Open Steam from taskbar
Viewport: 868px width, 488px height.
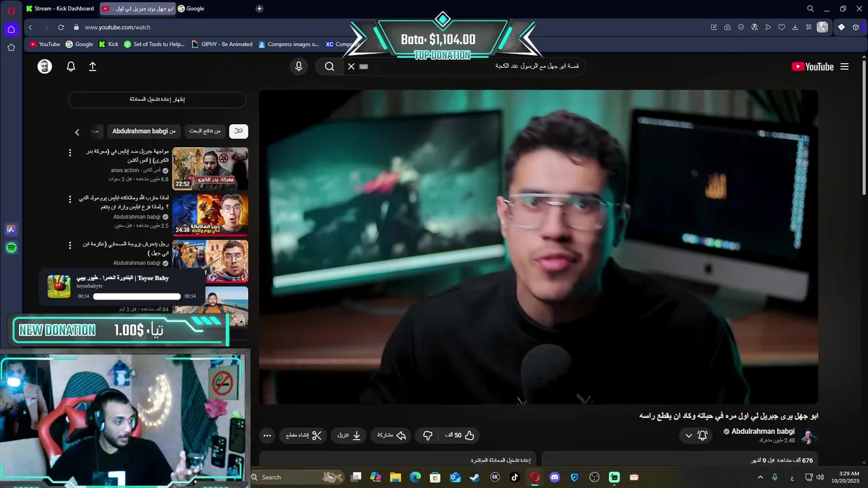click(x=475, y=477)
